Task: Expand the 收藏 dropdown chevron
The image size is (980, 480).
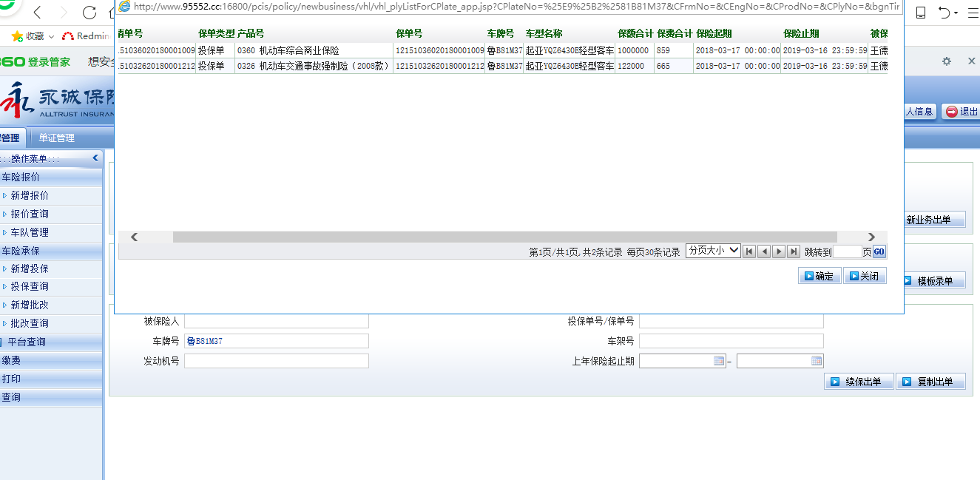Action: pos(51,36)
